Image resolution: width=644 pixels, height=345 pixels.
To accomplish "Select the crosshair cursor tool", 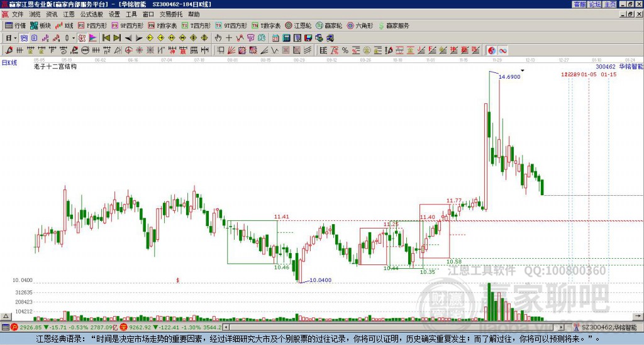I will [229, 38].
